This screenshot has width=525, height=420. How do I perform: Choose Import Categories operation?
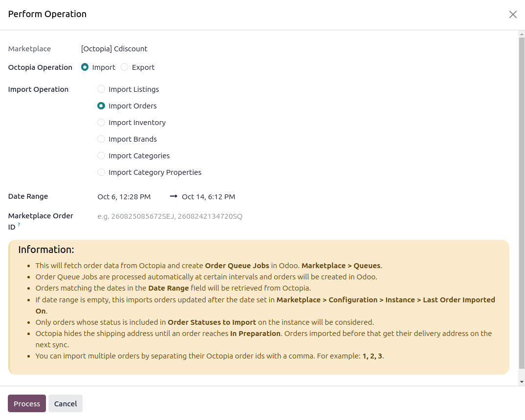(101, 155)
